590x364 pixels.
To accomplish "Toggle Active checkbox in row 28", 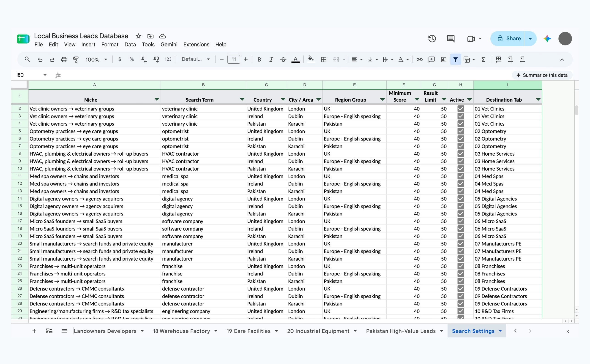I will coord(461,304).
